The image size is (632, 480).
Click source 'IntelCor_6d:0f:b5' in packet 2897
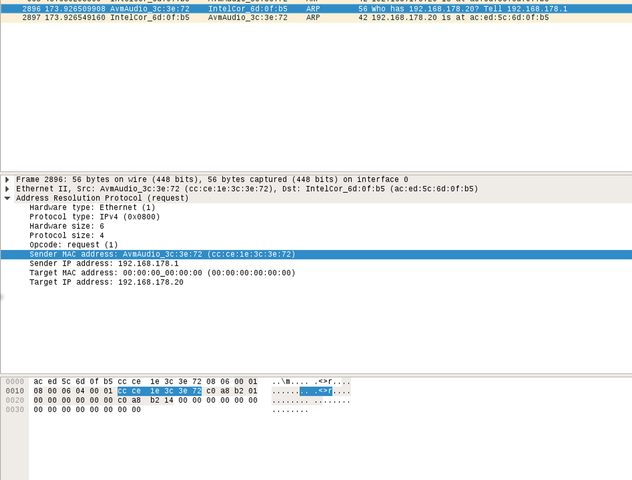click(150, 18)
